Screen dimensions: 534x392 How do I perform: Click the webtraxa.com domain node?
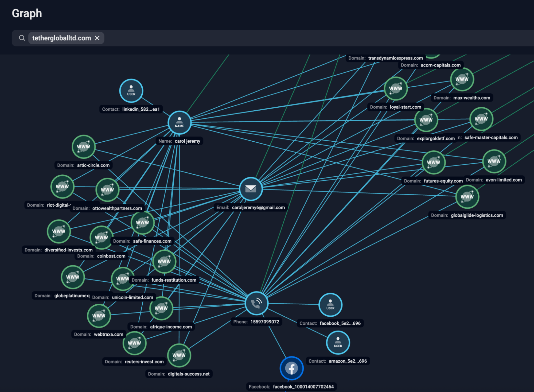pyautogui.click(x=99, y=316)
